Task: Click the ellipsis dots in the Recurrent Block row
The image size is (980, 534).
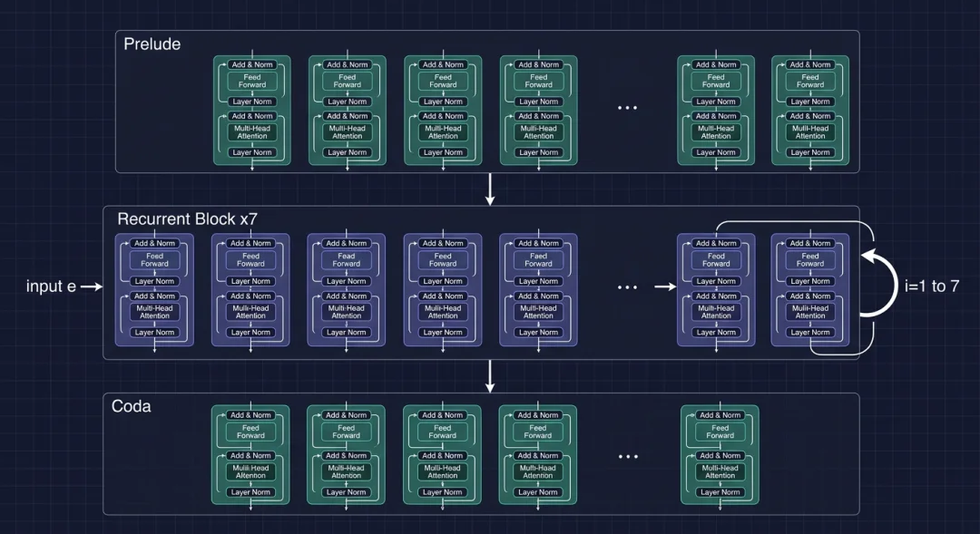Action: pos(627,287)
